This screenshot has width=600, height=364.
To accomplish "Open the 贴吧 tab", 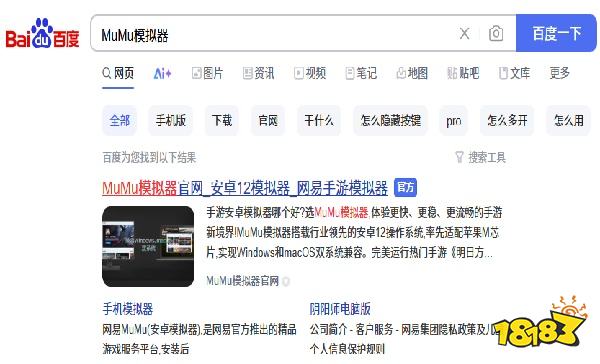I will click(463, 73).
